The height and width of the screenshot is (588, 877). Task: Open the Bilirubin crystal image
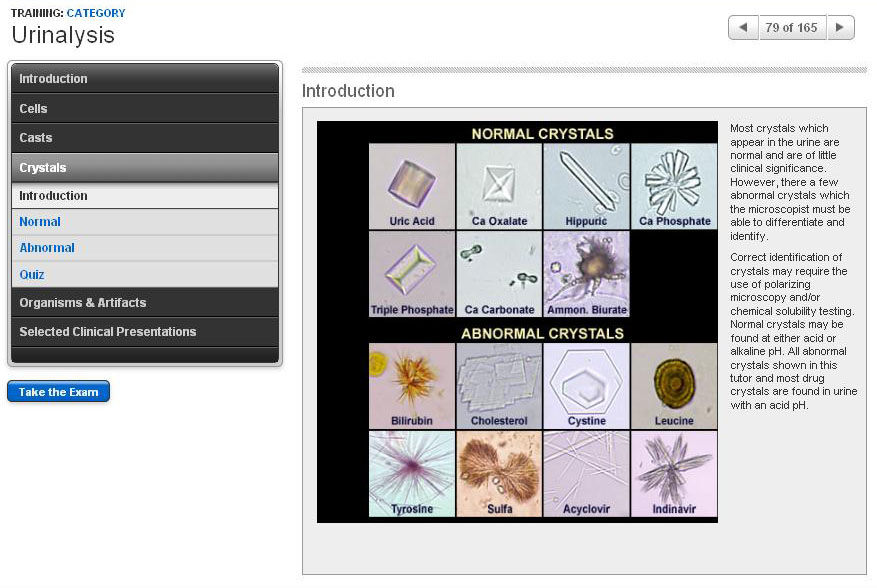[x=412, y=380]
